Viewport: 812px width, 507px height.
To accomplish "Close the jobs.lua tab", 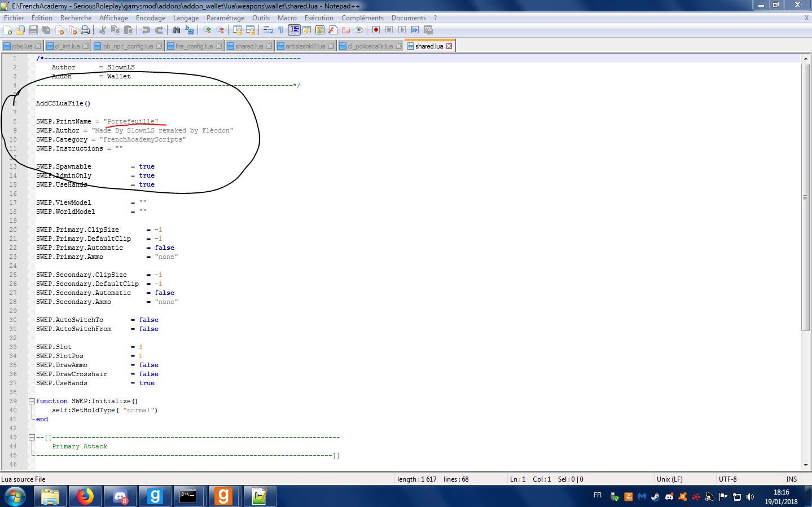I will 38,46.
